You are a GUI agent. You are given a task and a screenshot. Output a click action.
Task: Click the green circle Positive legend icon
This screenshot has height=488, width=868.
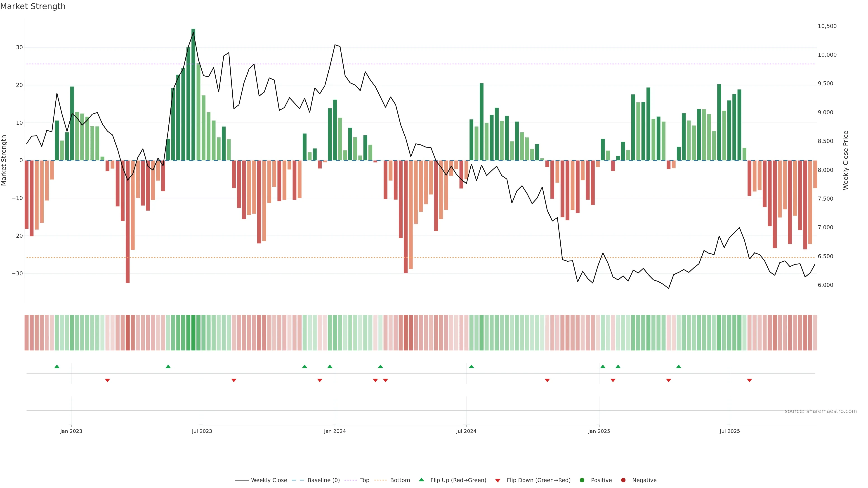(x=582, y=480)
